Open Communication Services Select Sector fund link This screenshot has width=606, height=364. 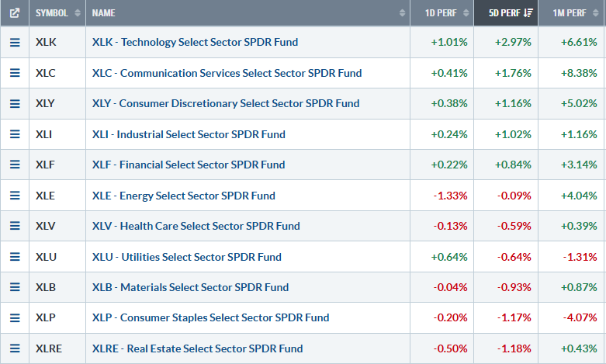pyautogui.click(x=227, y=73)
